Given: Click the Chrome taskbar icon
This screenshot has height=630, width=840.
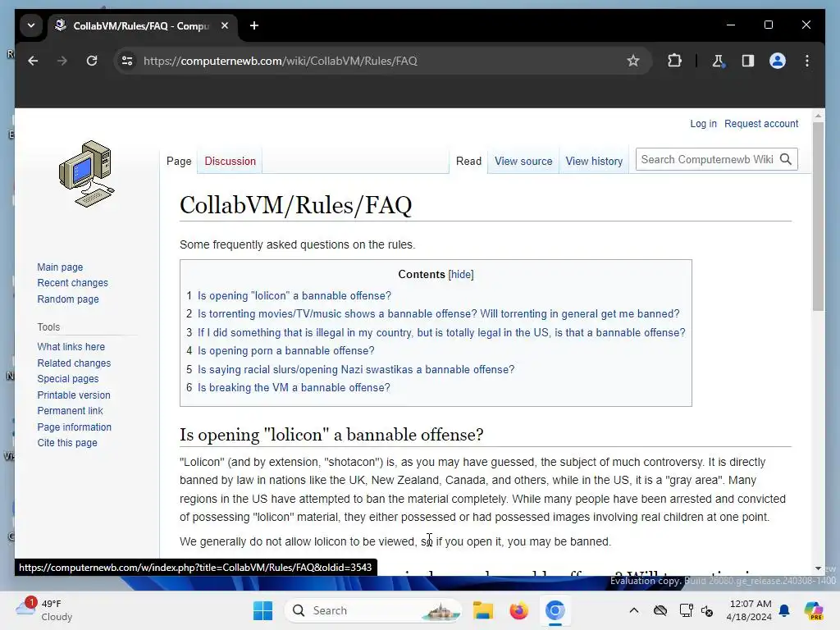Looking at the screenshot, I should [x=555, y=610].
